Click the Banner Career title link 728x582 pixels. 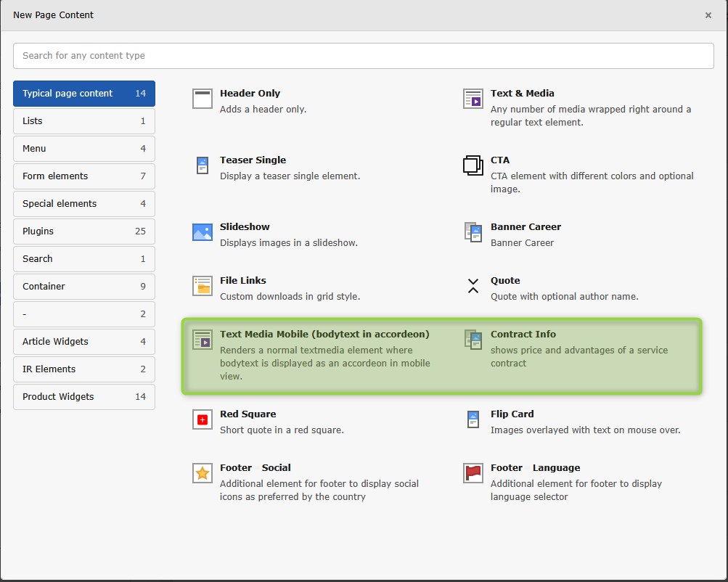(x=525, y=227)
